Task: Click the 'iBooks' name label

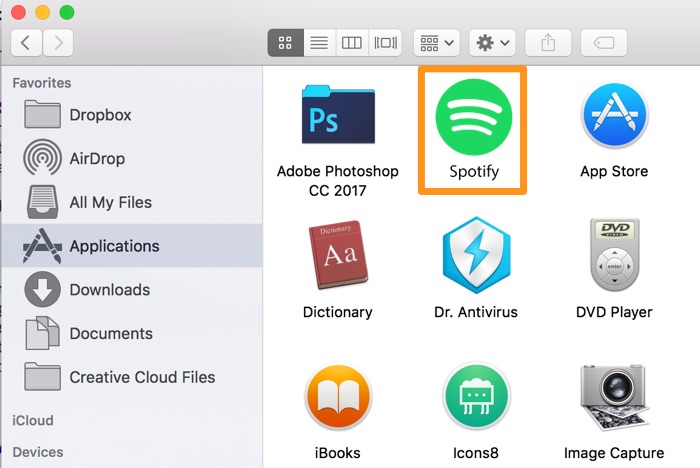Action: pyautogui.click(x=338, y=453)
